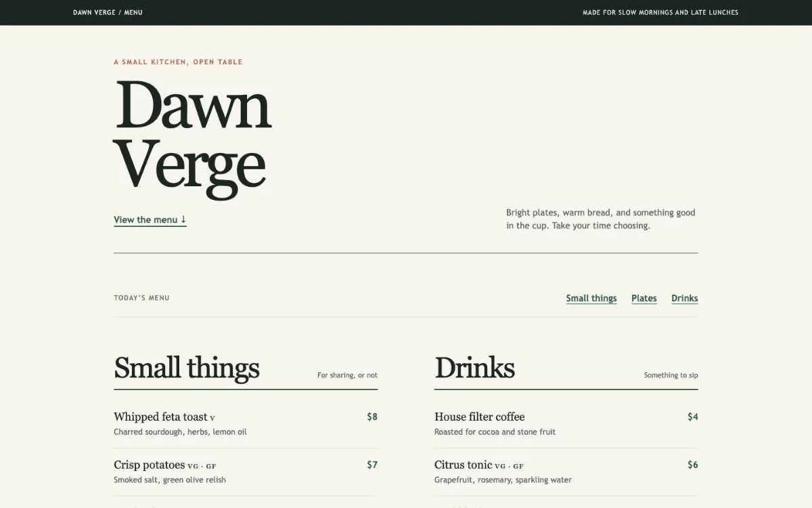Image resolution: width=812 pixels, height=508 pixels.
Task: Click 'Grapefruit, rosemary, sparkling water' description
Action: (x=503, y=480)
